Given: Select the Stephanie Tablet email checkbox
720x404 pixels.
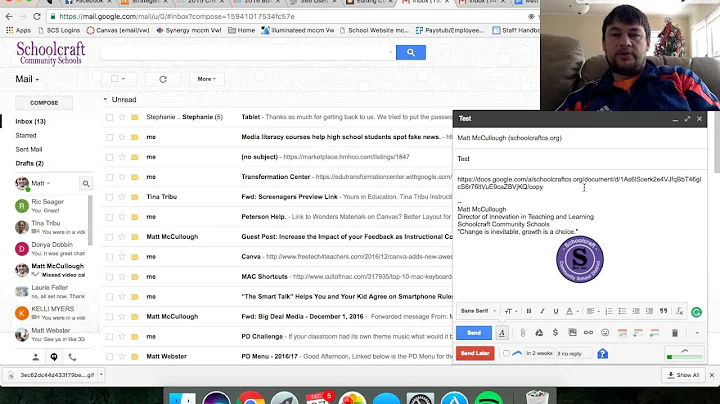Looking at the screenshot, I should [x=109, y=117].
